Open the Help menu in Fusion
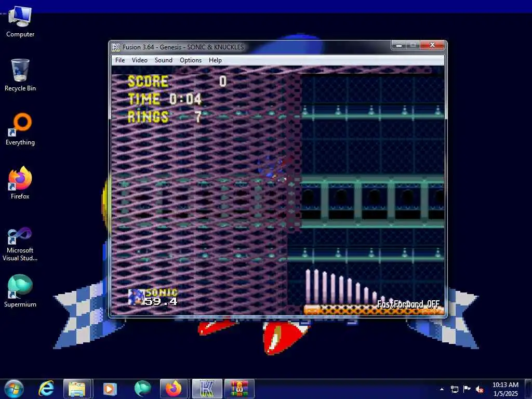The height and width of the screenshot is (399, 532). [x=215, y=60]
